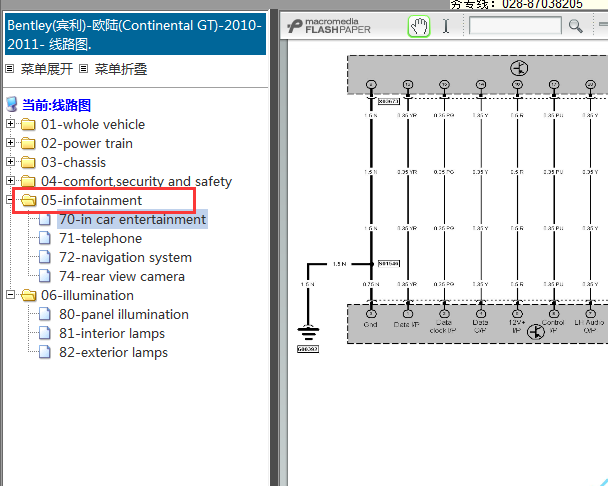Image resolution: width=608 pixels, height=486 pixels.
Task: Click the Data clock I/P pin label
Action: pyautogui.click(x=443, y=327)
